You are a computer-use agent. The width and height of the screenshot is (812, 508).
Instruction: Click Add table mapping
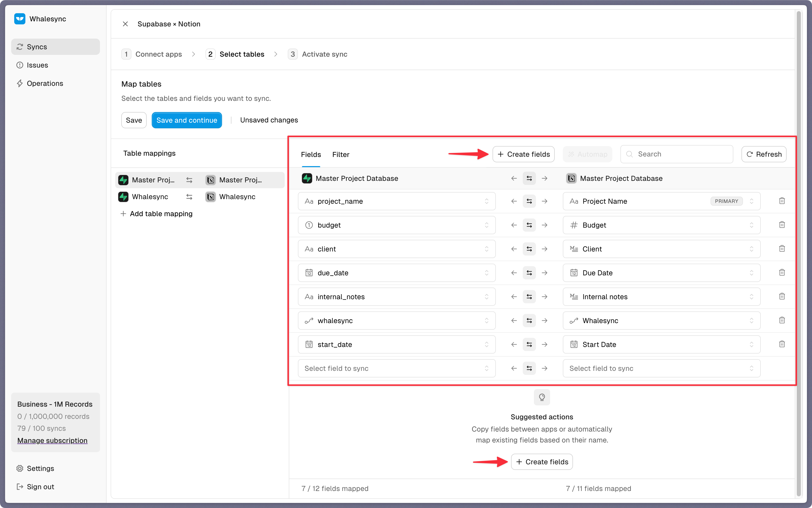point(156,214)
